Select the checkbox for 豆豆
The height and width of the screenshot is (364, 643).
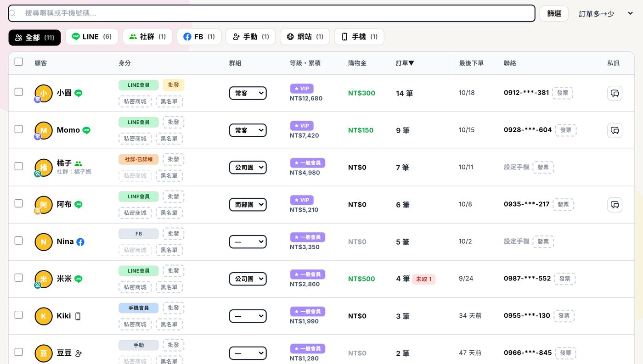click(x=18, y=352)
